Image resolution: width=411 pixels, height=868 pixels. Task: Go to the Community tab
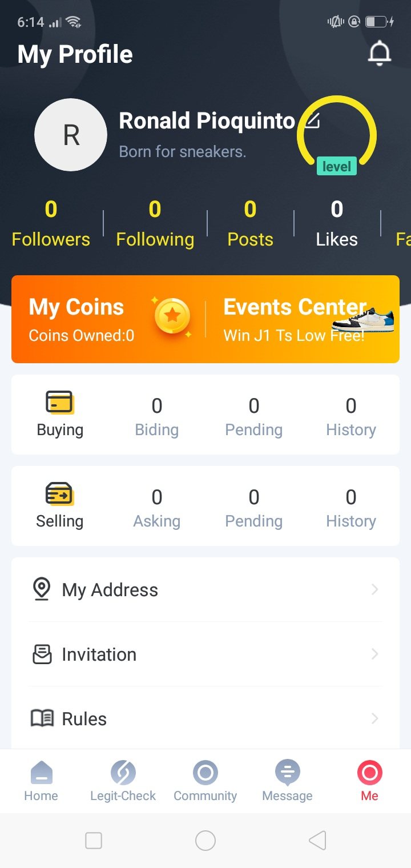[x=205, y=781]
